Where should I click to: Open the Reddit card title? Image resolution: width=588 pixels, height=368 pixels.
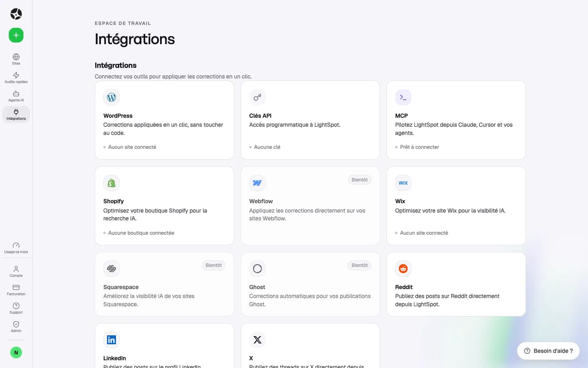point(404,287)
